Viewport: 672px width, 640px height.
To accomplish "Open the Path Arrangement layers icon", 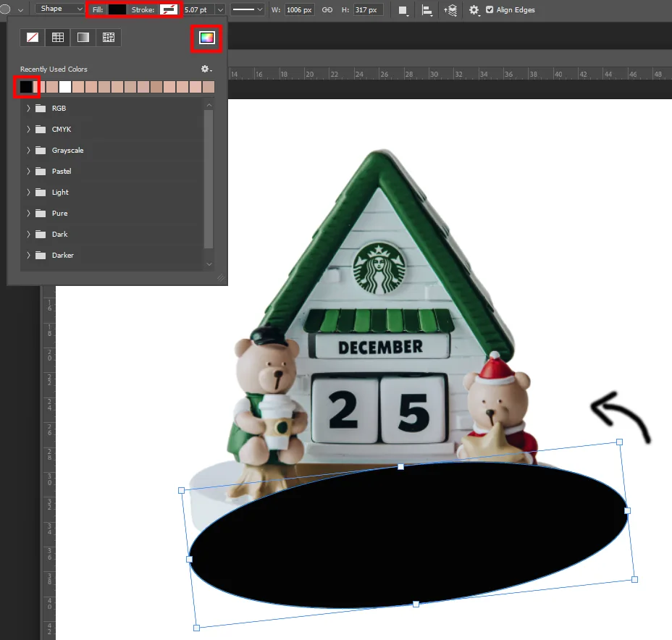I will coord(450,10).
